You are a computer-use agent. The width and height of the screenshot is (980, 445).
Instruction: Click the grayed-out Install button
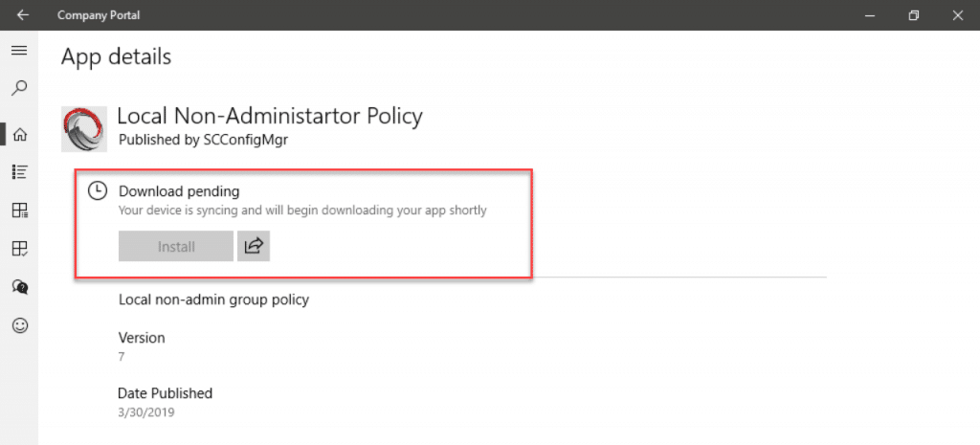coord(176,246)
